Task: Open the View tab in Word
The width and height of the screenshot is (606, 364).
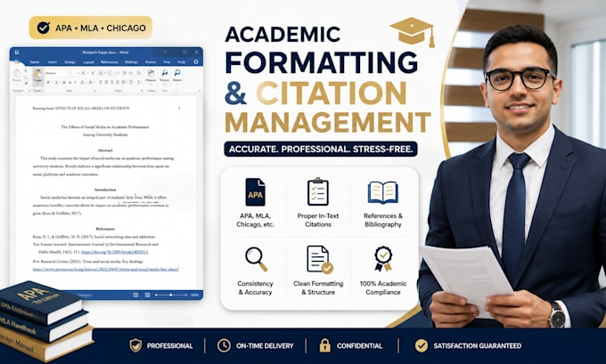Action: (x=167, y=61)
